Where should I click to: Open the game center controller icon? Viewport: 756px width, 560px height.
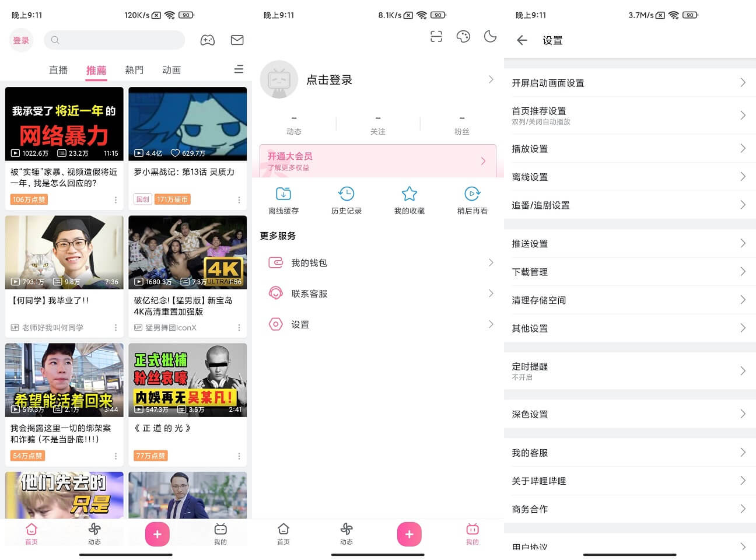click(208, 40)
